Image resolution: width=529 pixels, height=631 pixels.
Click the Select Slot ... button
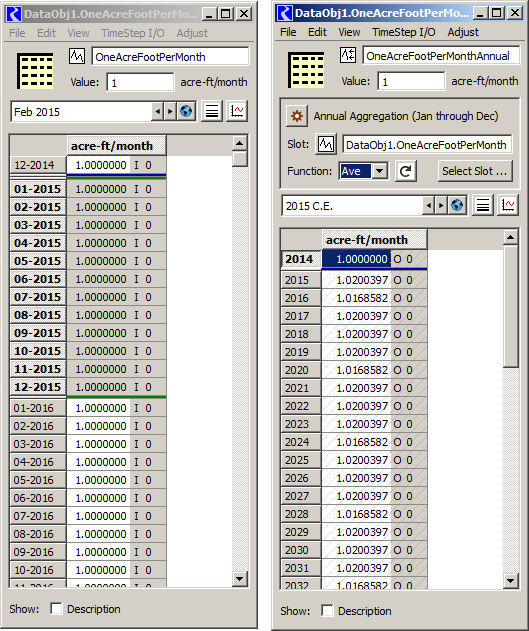pyautogui.click(x=475, y=171)
